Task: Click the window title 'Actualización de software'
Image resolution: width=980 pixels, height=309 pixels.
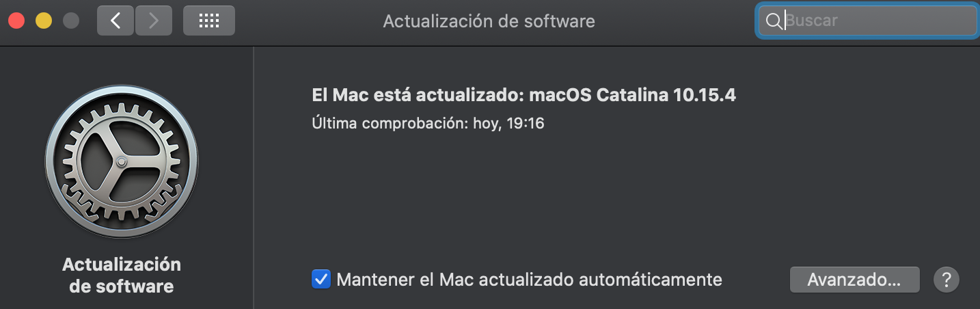Action: tap(489, 21)
